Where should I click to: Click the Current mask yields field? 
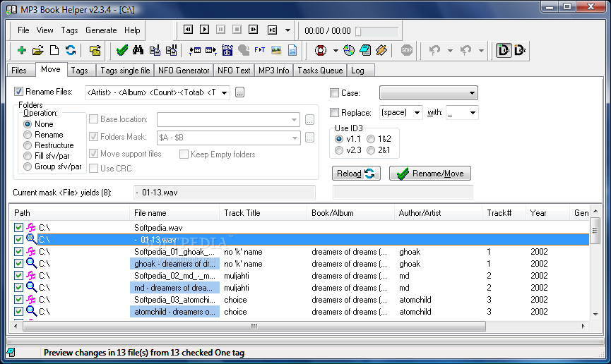click(x=225, y=193)
